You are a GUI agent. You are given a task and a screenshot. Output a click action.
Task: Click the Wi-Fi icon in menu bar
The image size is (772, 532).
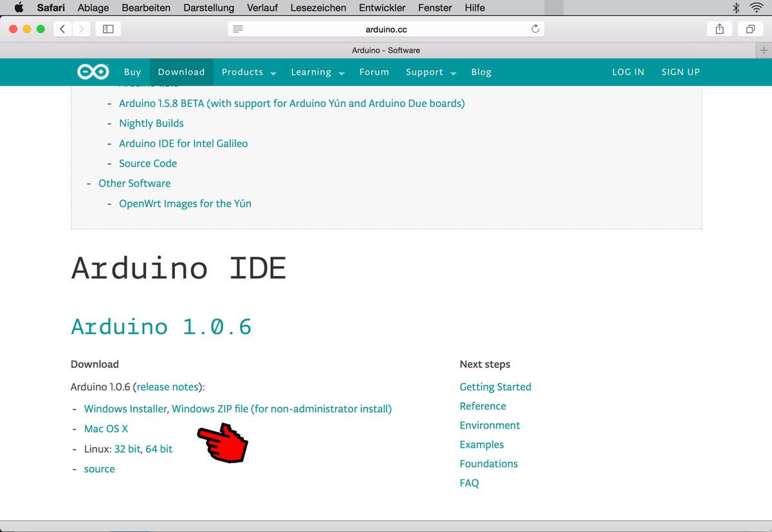(x=757, y=8)
